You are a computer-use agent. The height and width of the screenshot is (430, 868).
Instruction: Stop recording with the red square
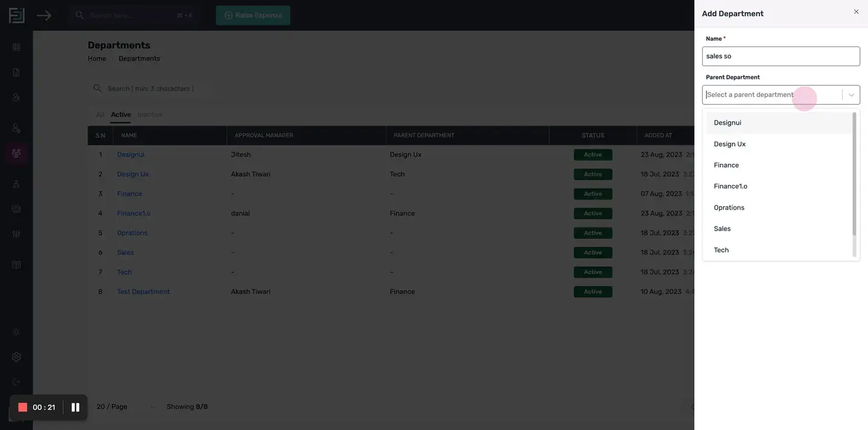coord(23,408)
